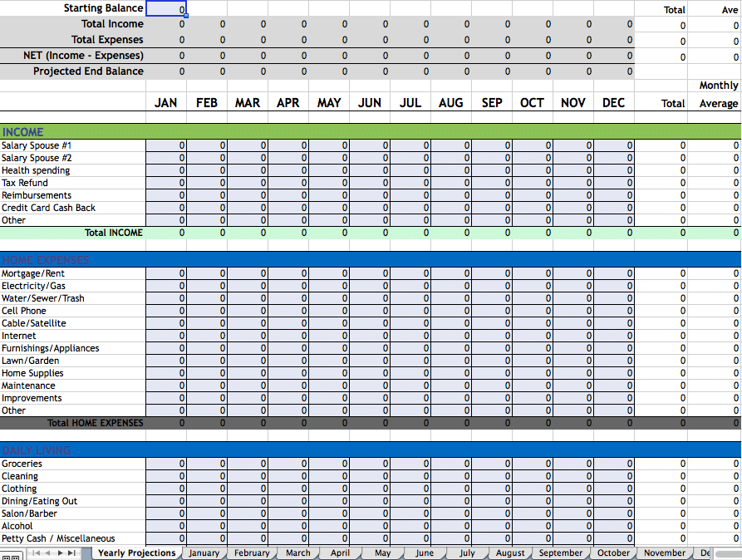Click the JAN column header
Viewport: 742px width, 560px height.
[166, 103]
